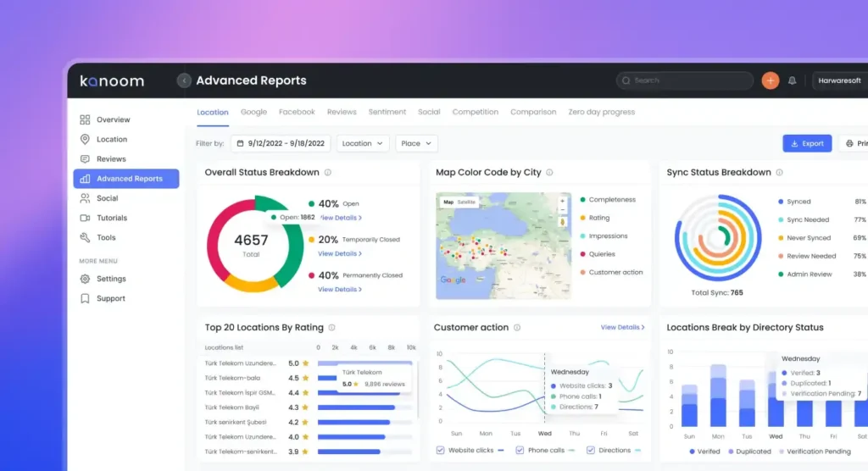
Task: Click the info icon next to Customer action
Action: 517,328
